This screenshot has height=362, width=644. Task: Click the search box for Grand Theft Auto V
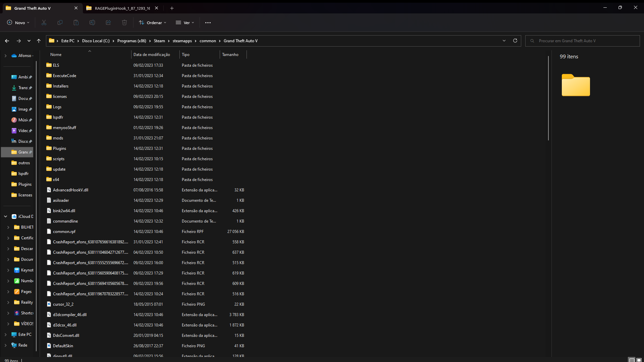pyautogui.click(x=584, y=41)
